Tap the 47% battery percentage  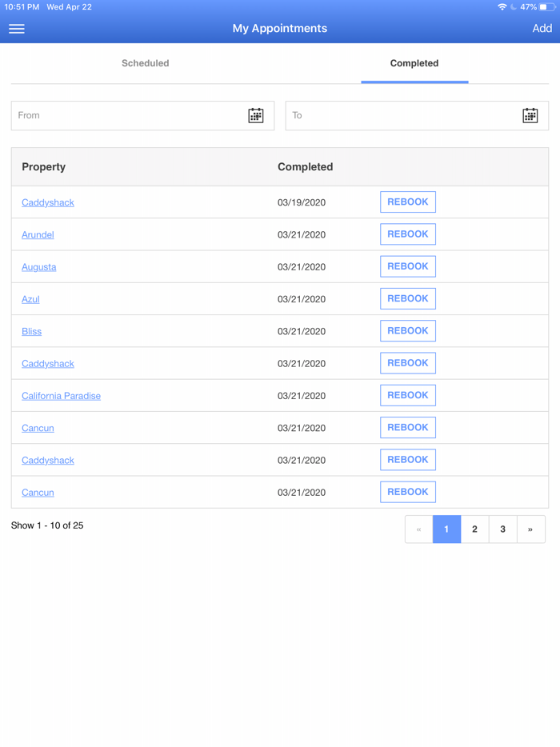click(x=529, y=7)
